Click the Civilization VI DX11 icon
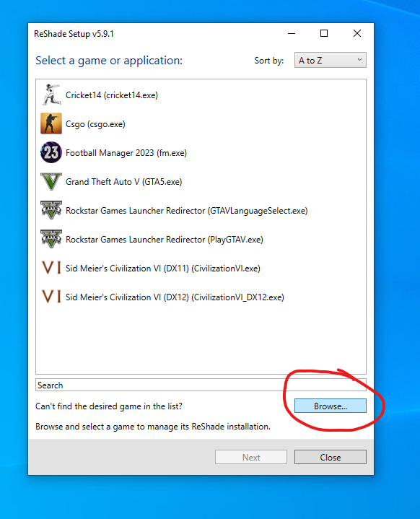 click(x=51, y=268)
